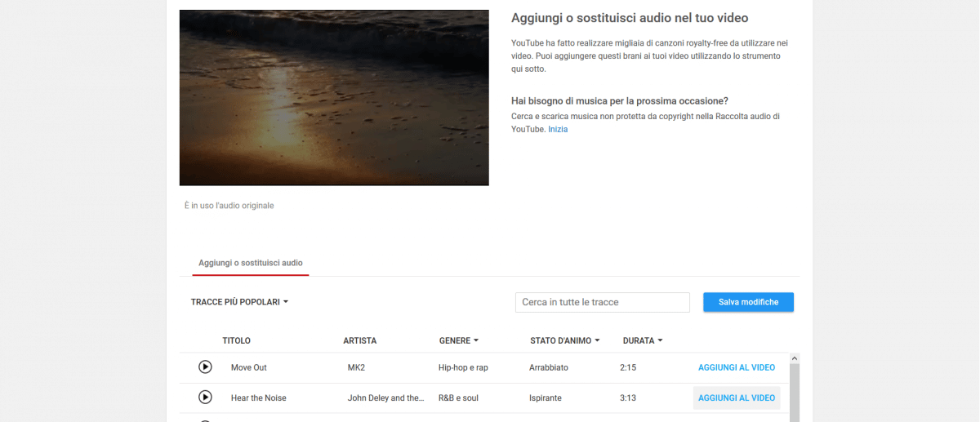Play the Move Out track preview
The height and width of the screenshot is (422, 980).
[x=205, y=367]
